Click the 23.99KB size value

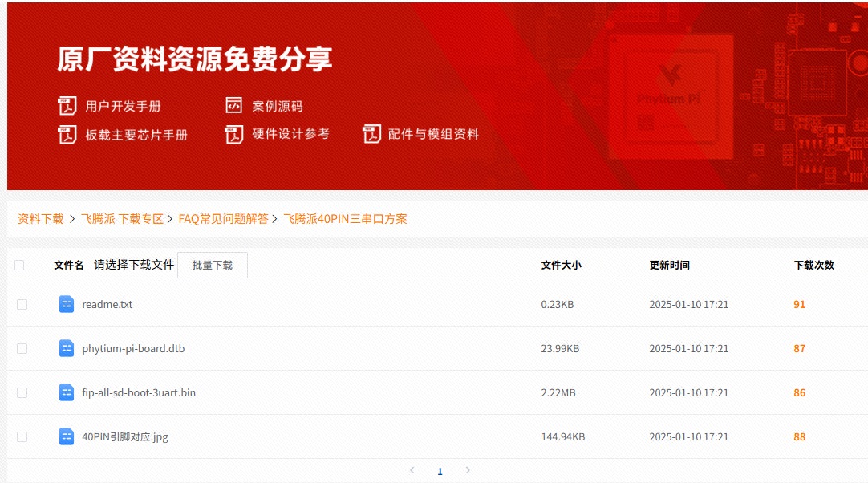point(560,348)
